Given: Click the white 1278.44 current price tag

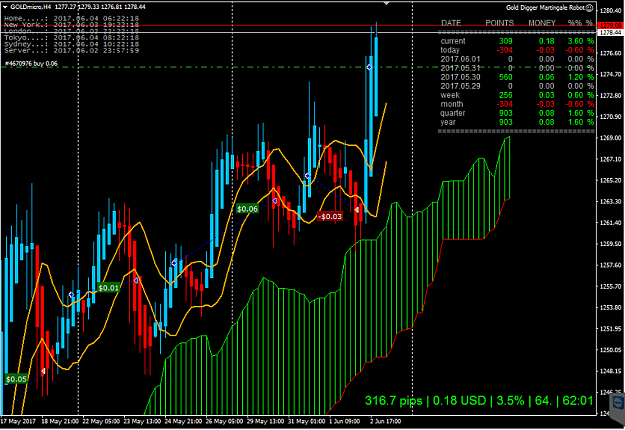Looking at the screenshot, I should [x=610, y=32].
